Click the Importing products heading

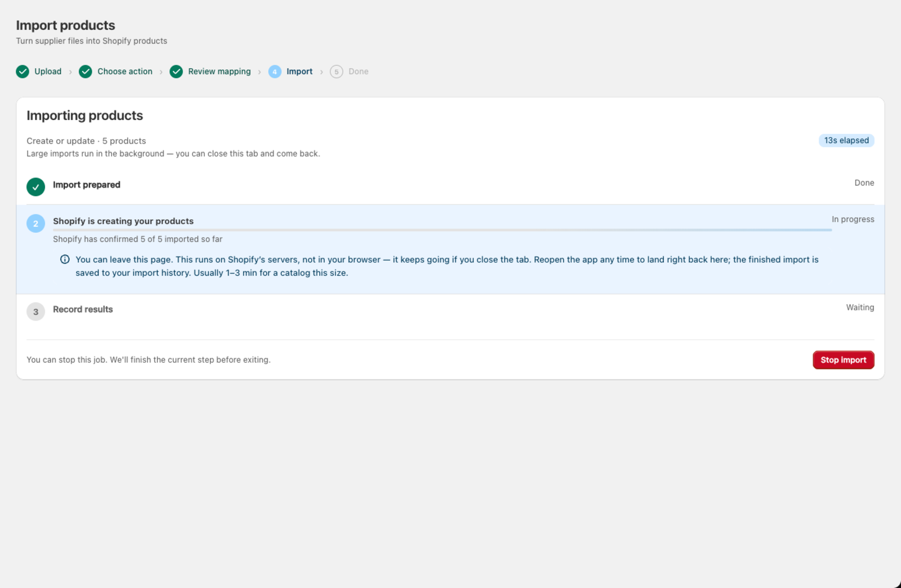pos(85,115)
